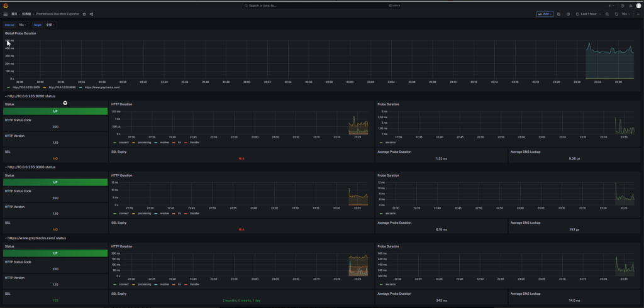644x308 pixels.
Task: Open the interval 10s dropdown
Action: [x=21, y=25]
